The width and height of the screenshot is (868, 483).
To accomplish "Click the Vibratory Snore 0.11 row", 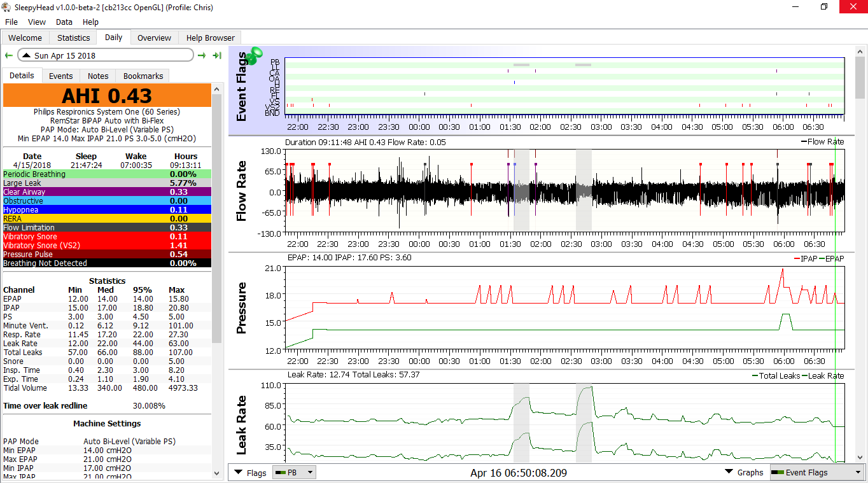I will 107,236.
